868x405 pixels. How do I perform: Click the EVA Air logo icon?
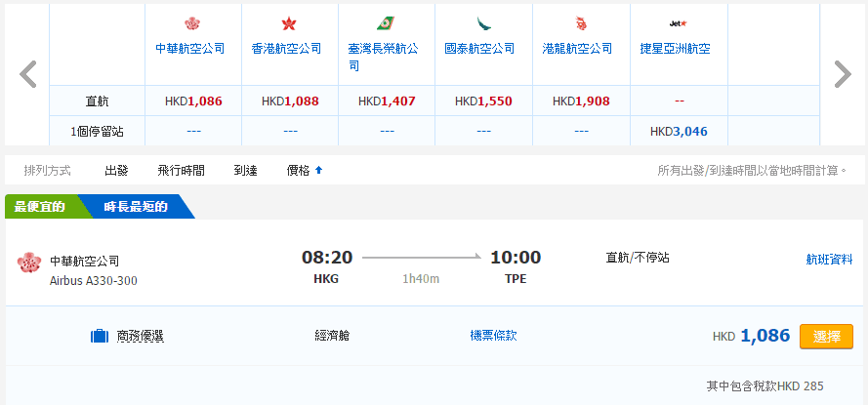[x=385, y=23]
